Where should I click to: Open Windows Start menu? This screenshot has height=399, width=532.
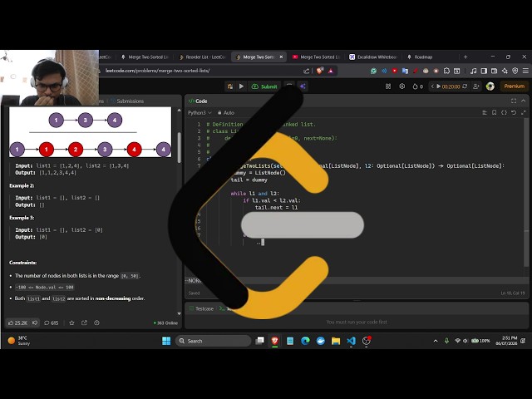click(x=166, y=341)
